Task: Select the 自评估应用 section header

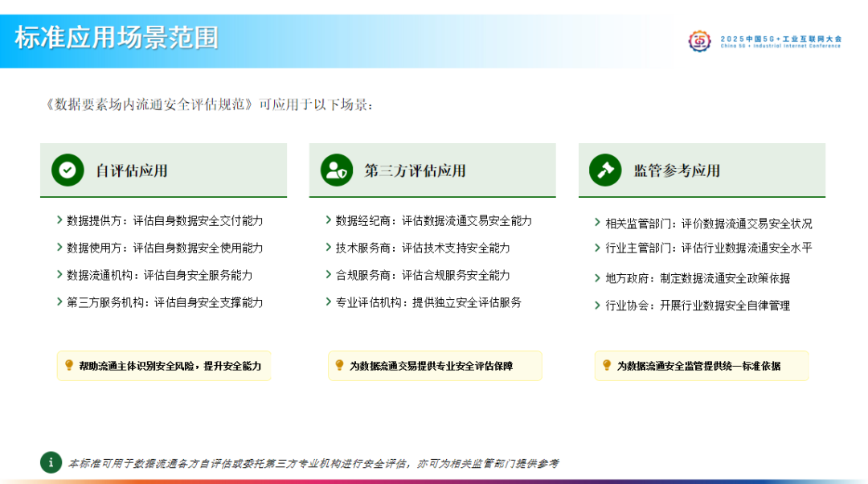Action: [132, 170]
